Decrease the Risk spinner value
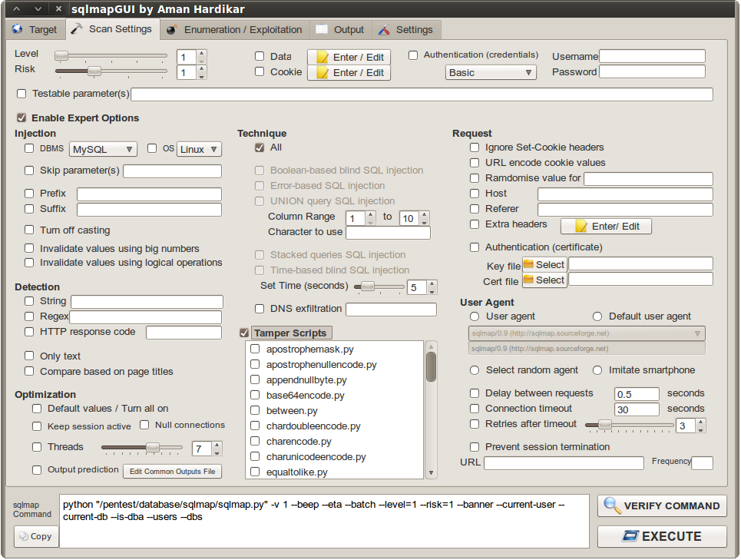The image size is (741, 560). tap(202, 76)
